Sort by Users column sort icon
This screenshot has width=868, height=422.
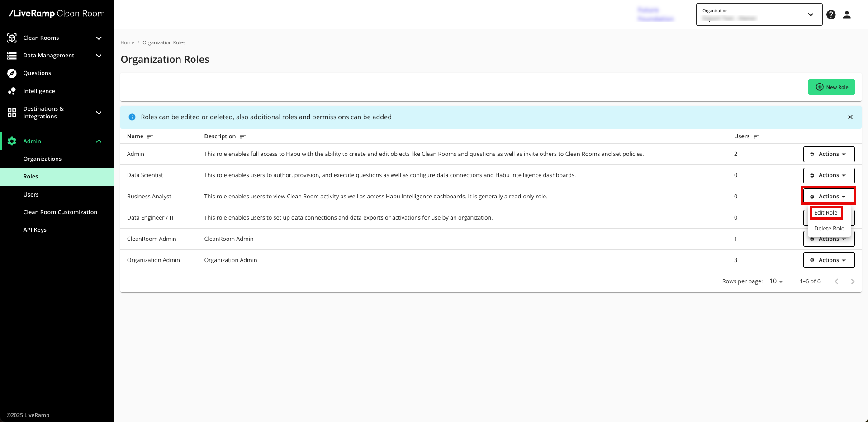click(756, 136)
